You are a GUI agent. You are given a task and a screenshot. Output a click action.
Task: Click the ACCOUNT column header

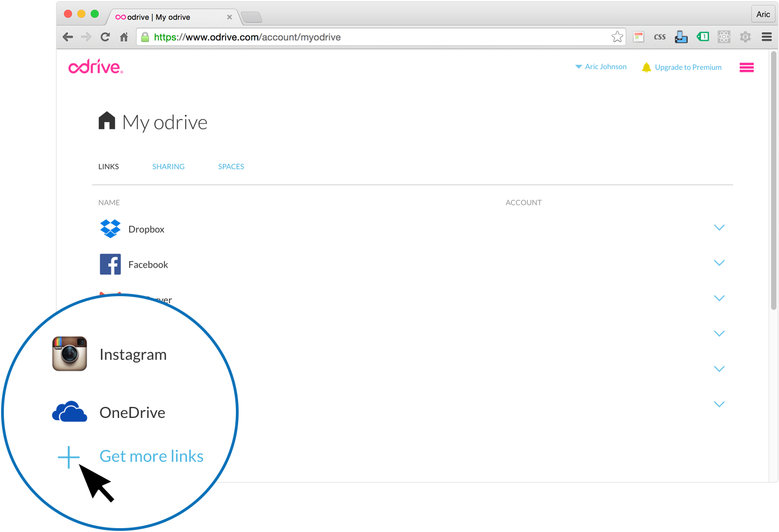point(523,202)
